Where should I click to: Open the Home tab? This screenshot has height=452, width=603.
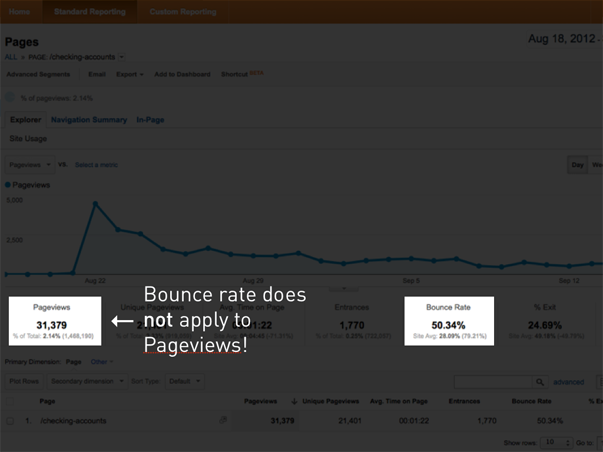click(19, 12)
